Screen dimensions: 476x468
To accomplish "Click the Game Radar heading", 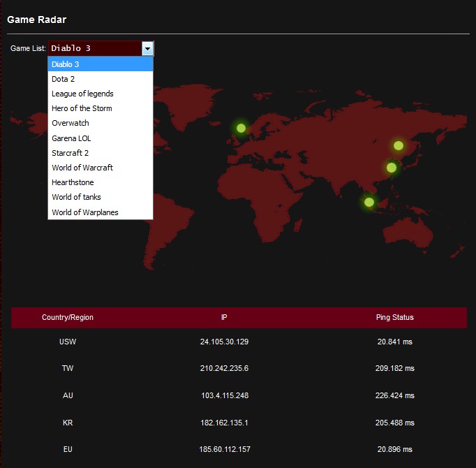I will 37,20.
